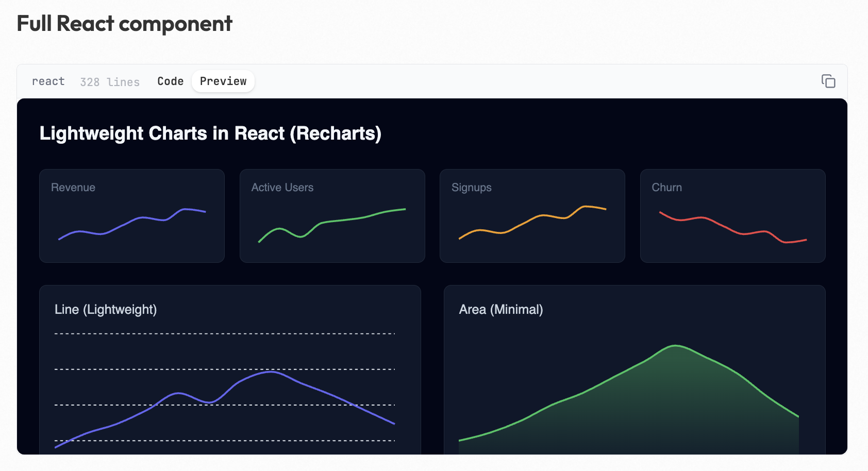Select the Preview tab
Screen dimensions: 868x471
(x=223, y=81)
